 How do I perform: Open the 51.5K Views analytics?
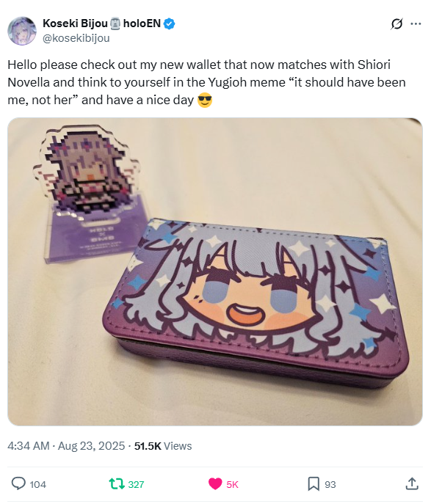[163, 446]
